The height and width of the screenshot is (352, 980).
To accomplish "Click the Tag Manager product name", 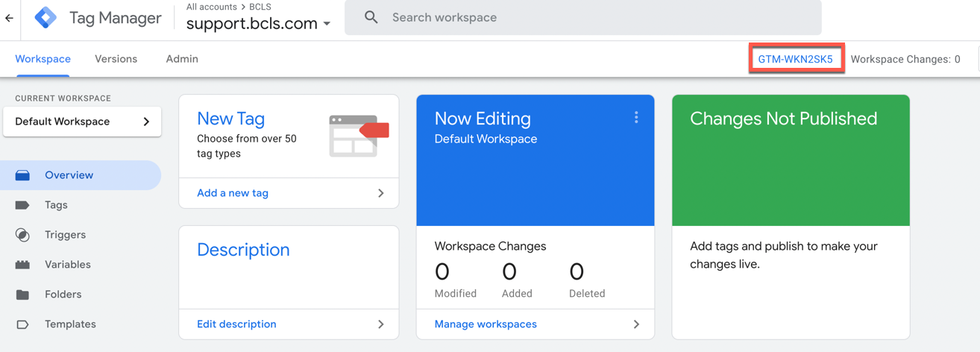I will coord(116,18).
